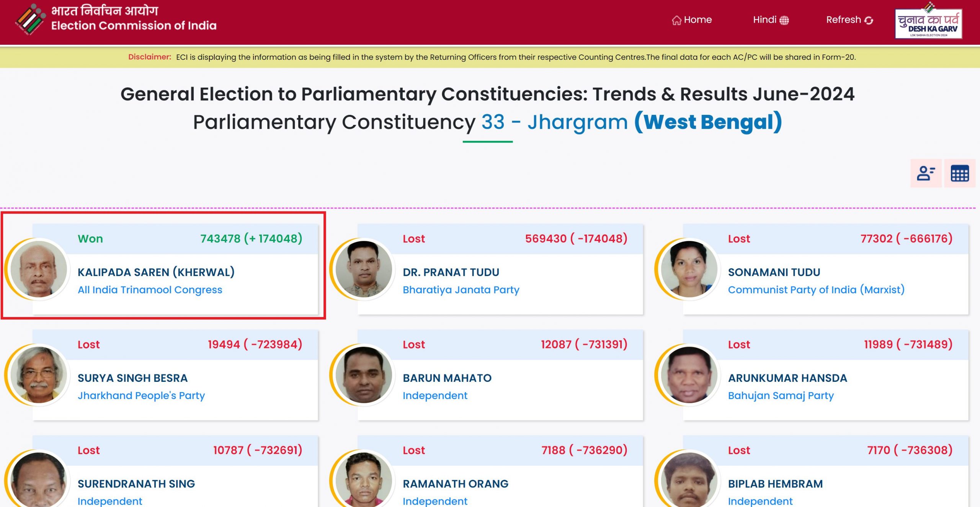Select the name ARUNKUMAR HANSDA
The width and height of the screenshot is (980, 507).
click(x=787, y=378)
